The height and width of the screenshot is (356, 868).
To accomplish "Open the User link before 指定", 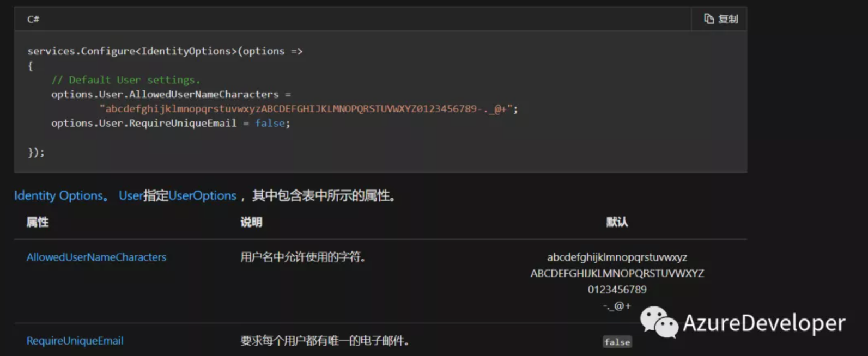I will pos(131,195).
